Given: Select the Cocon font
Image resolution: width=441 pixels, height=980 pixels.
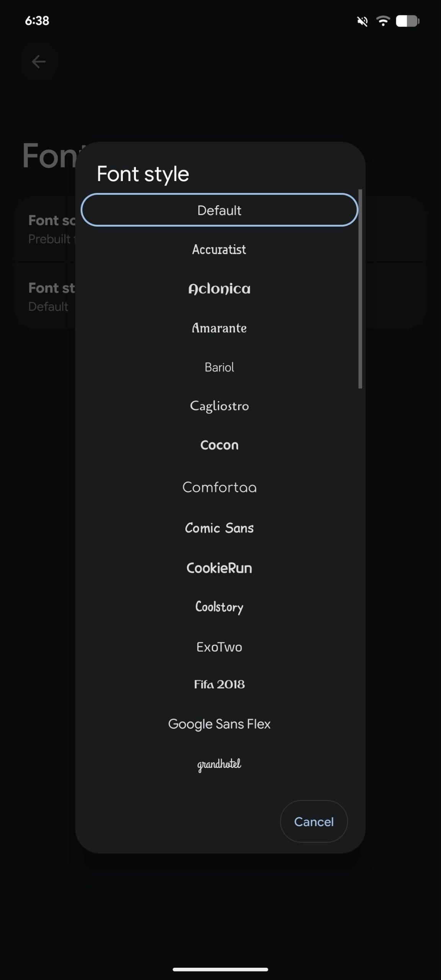Looking at the screenshot, I should [x=219, y=445].
